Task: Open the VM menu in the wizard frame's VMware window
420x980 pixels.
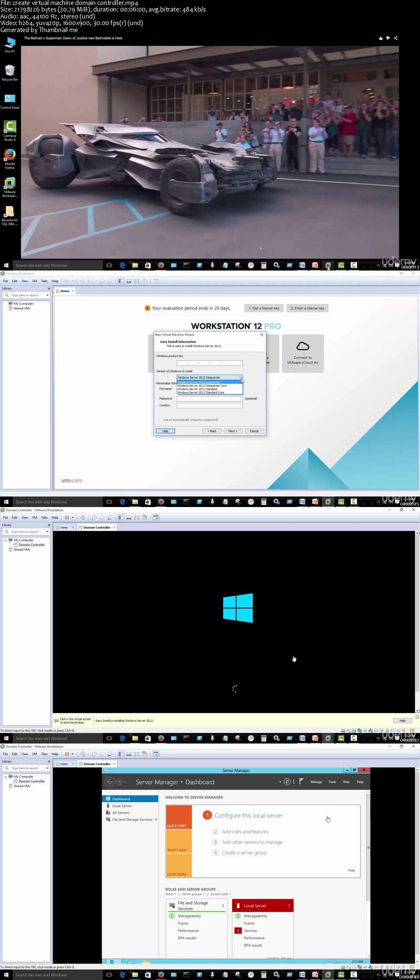Action: [x=34, y=281]
